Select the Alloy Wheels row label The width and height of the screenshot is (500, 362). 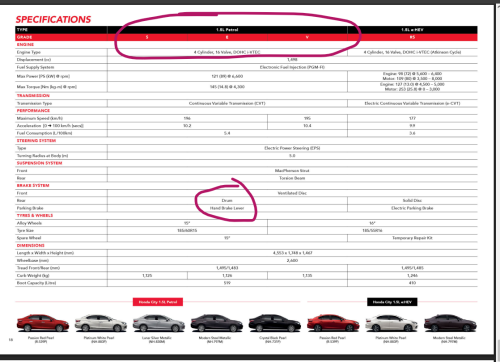pos(29,223)
